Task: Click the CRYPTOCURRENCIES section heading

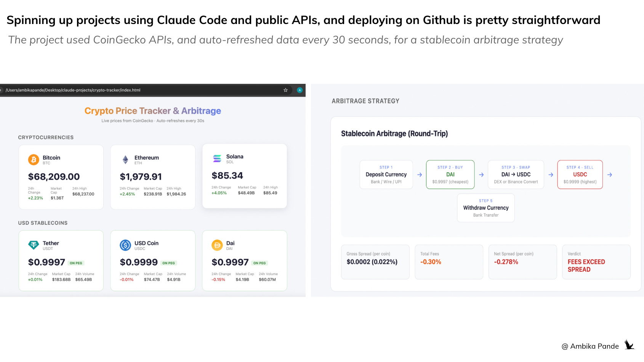Action: click(x=46, y=138)
